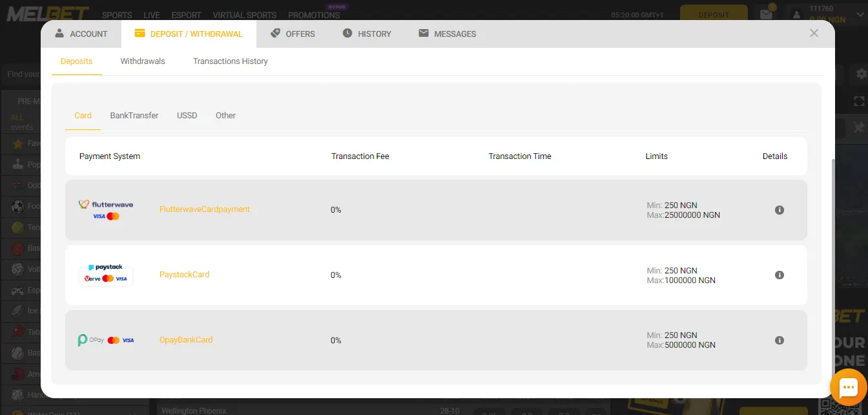Choose the PaystackCard payment link
The image size is (868, 415).
click(184, 275)
